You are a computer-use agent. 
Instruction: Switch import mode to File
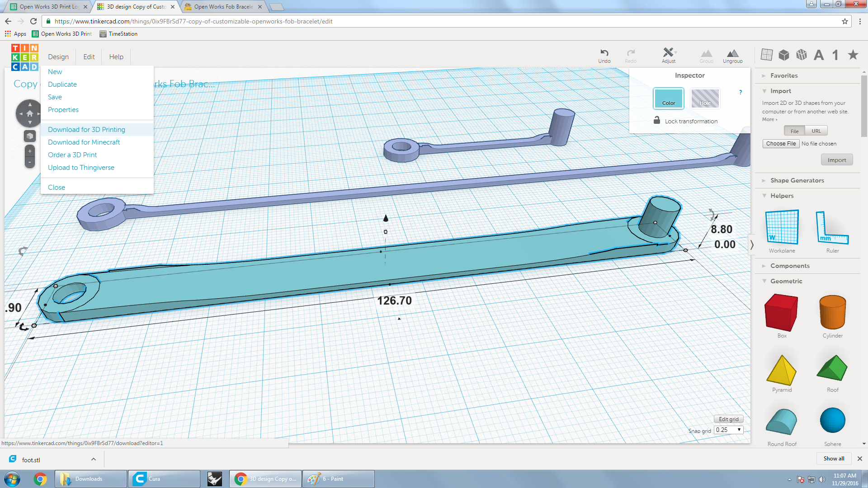coord(794,131)
